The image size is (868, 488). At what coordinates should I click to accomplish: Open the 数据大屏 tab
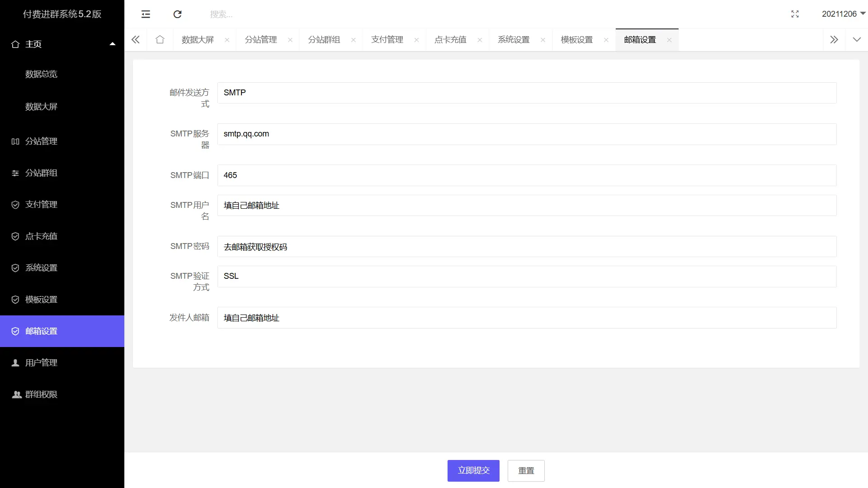(198, 39)
